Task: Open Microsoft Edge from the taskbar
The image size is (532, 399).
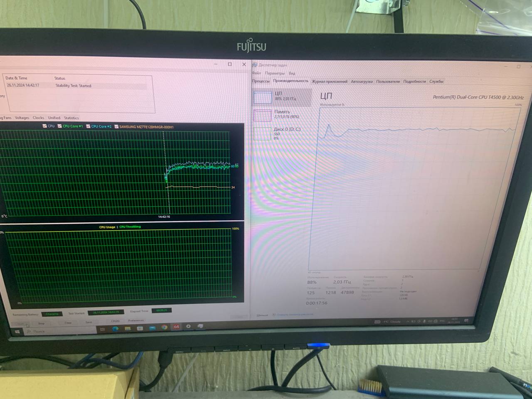Action: pos(115,329)
